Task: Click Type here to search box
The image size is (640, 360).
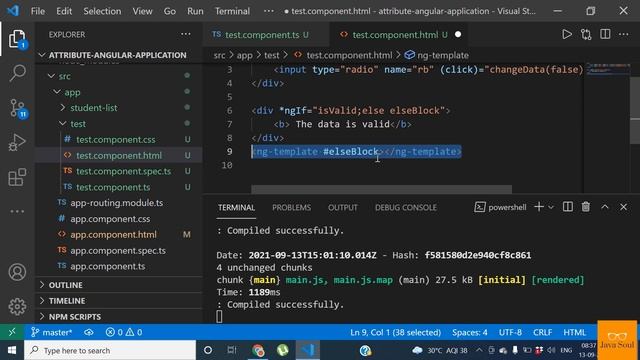Action: pos(110,350)
